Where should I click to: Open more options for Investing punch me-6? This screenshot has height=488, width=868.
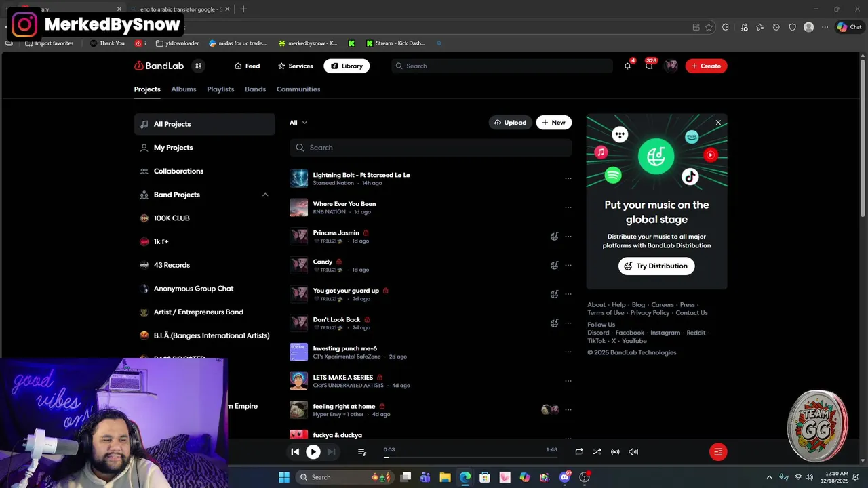(x=568, y=352)
